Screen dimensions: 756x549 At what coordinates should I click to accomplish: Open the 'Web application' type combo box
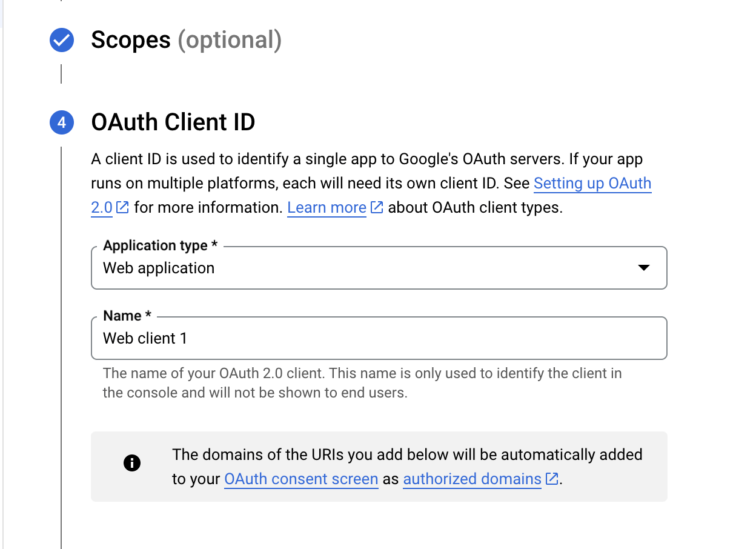[x=363, y=268]
